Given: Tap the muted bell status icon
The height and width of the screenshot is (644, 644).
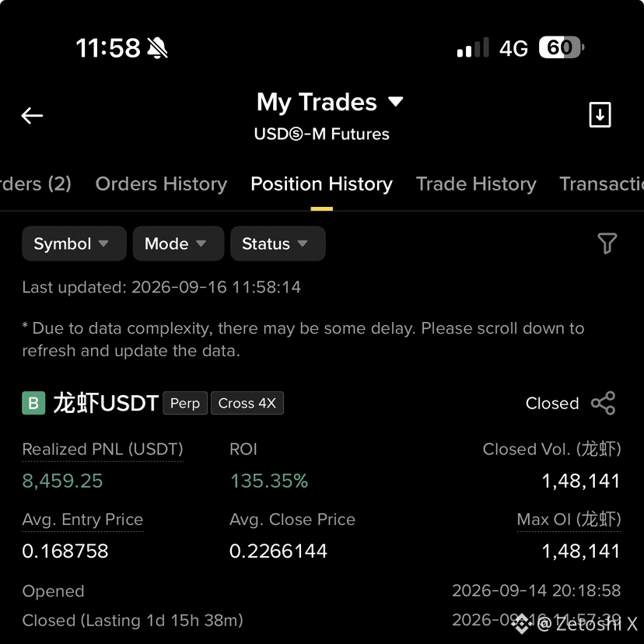Looking at the screenshot, I should click(157, 48).
